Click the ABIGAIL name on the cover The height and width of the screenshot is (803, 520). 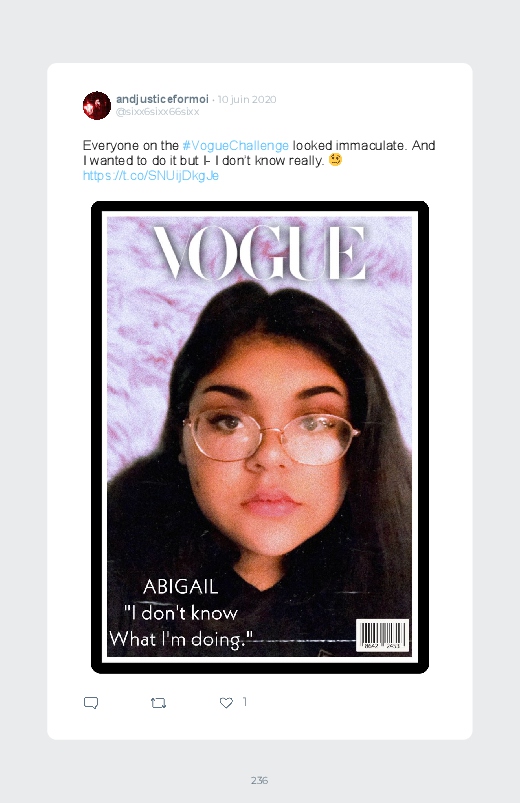(180, 587)
